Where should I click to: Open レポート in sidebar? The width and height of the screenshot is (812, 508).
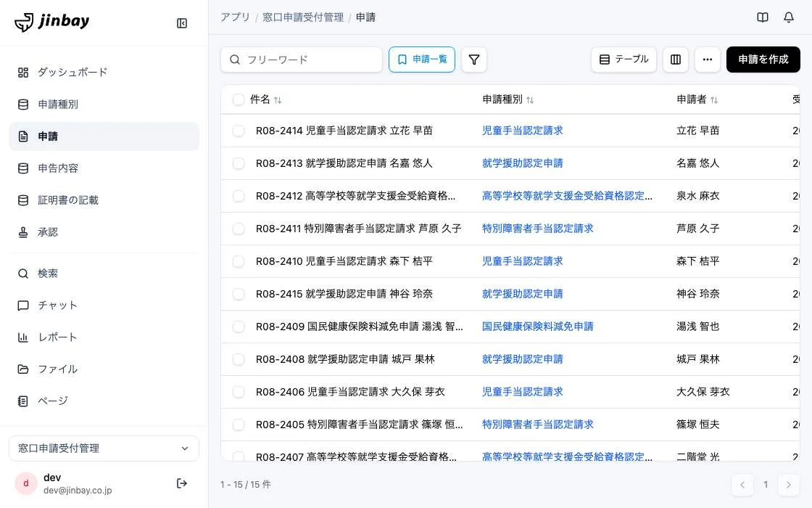104,337
